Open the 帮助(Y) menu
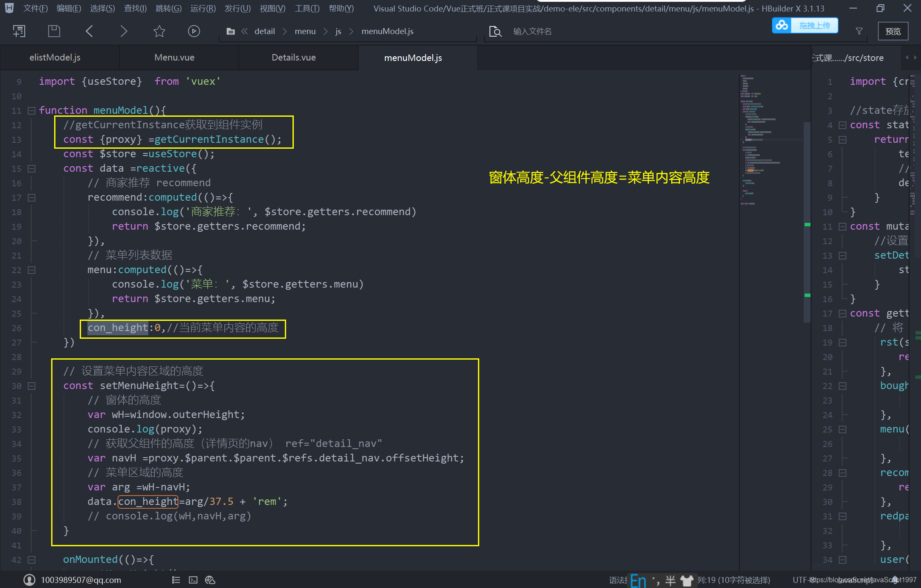 point(341,9)
